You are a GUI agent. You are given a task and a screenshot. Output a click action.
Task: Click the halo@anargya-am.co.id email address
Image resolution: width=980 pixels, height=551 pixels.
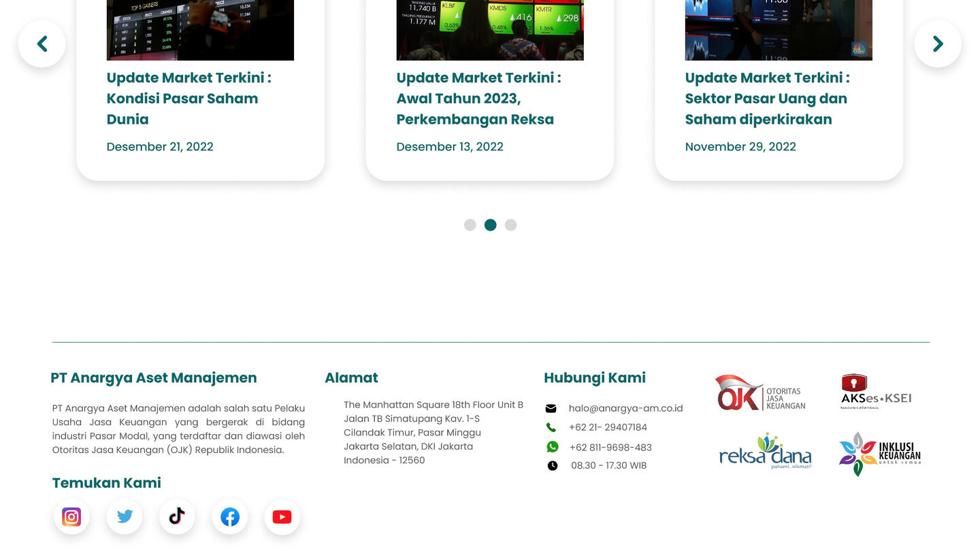click(625, 408)
